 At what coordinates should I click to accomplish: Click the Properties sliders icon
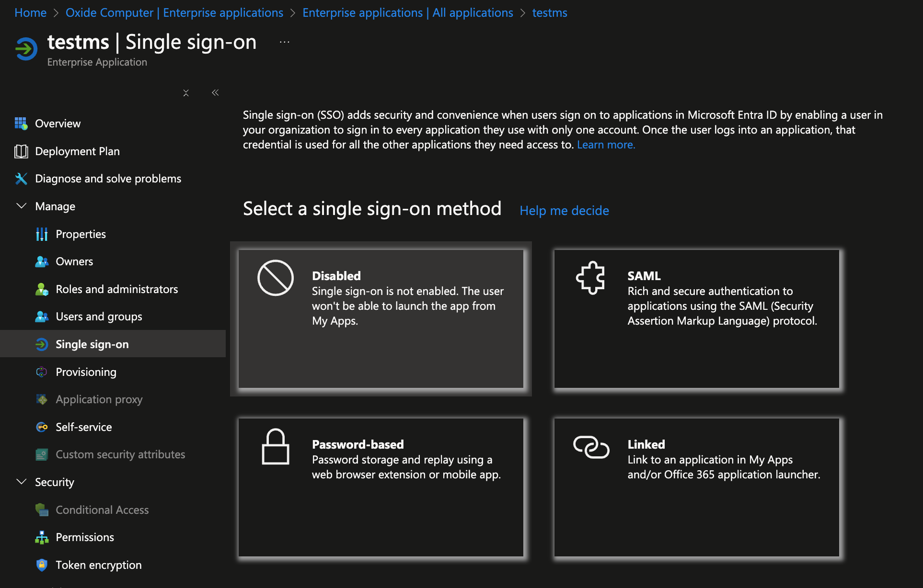click(x=42, y=234)
